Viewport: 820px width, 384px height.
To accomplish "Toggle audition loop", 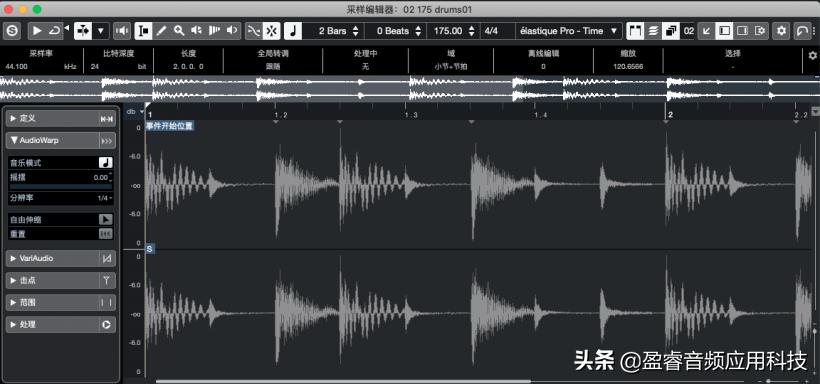I will [x=53, y=31].
